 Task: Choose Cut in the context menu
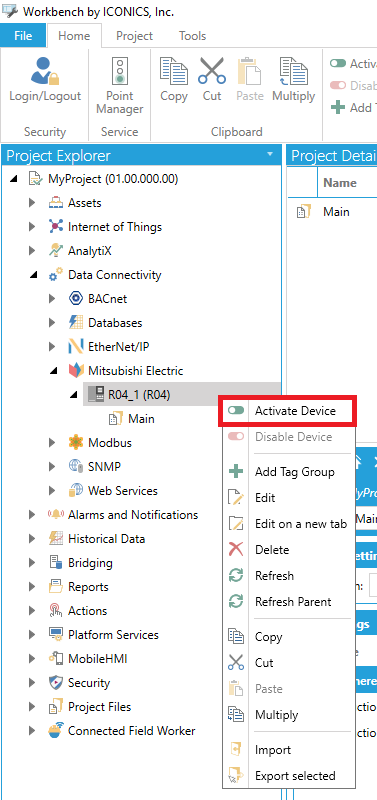[288, 663]
